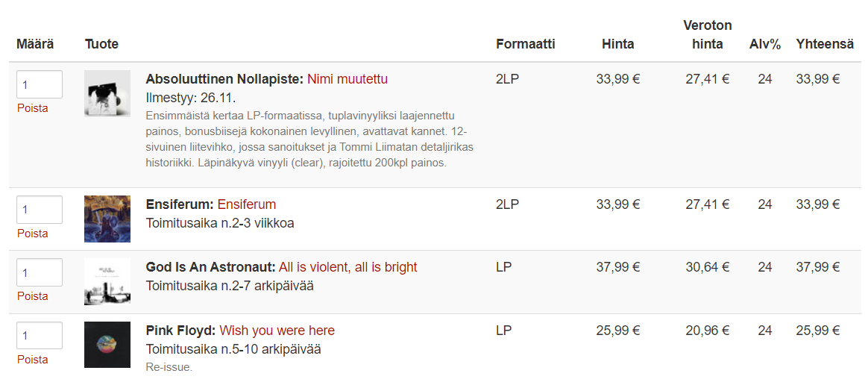Screen dimensions: 868x388
Task: Open the Absoluuttinen Nollapiste album cover thumbnail
Action: [107, 93]
